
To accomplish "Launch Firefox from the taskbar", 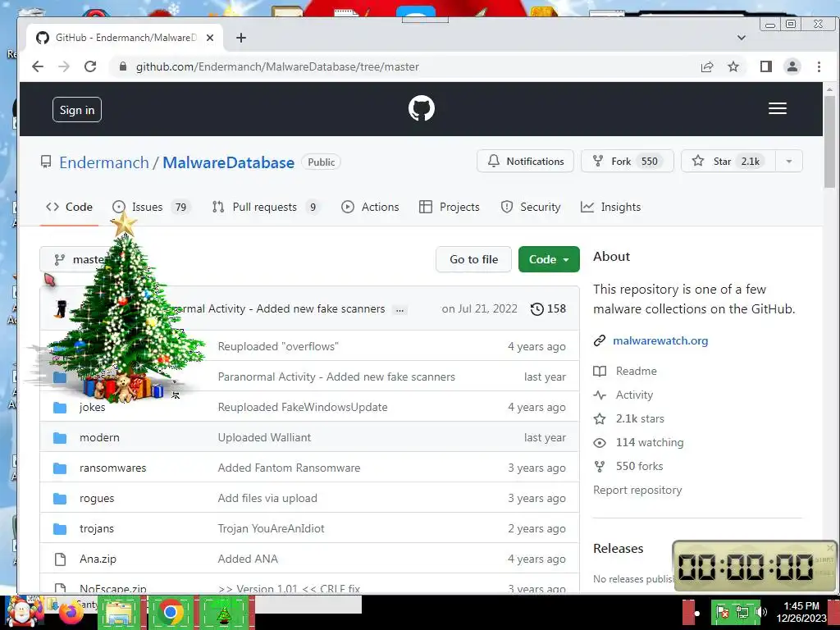I will tap(71, 612).
